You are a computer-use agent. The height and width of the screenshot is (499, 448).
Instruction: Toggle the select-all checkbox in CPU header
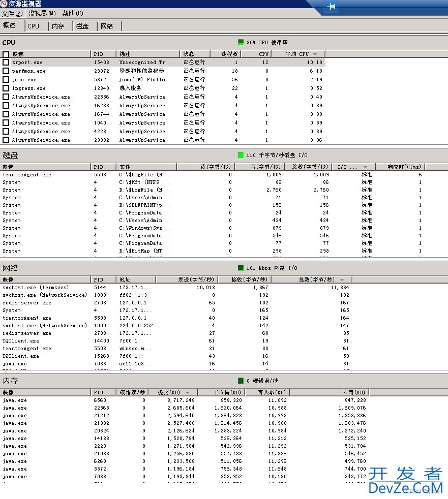(x=6, y=54)
